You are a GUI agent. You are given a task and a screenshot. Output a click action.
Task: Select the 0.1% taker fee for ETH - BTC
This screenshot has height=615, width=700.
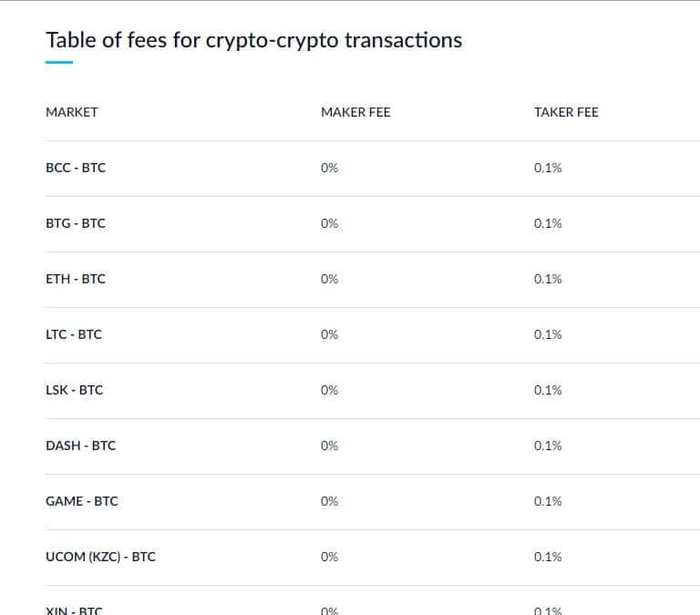coord(548,279)
